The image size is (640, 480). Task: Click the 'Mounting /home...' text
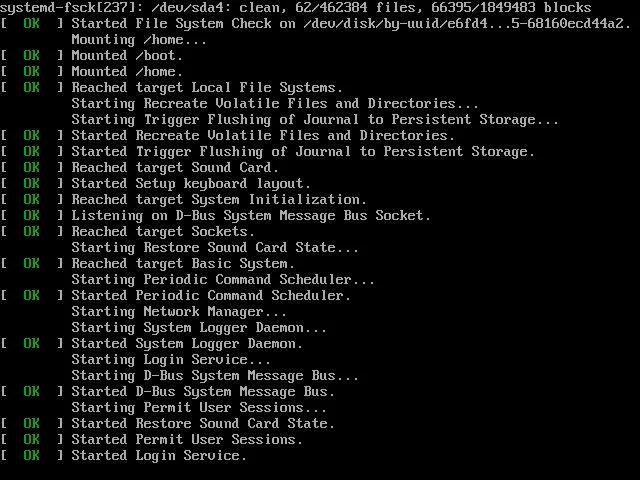click(x=139, y=40)
